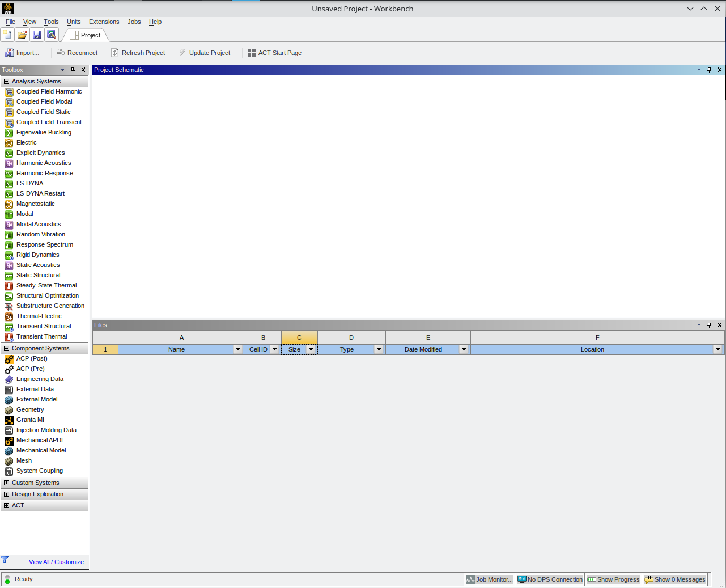Select the Random Vibration icon
Viewport: 726px width, 588px height.
(x=9, y=235)
